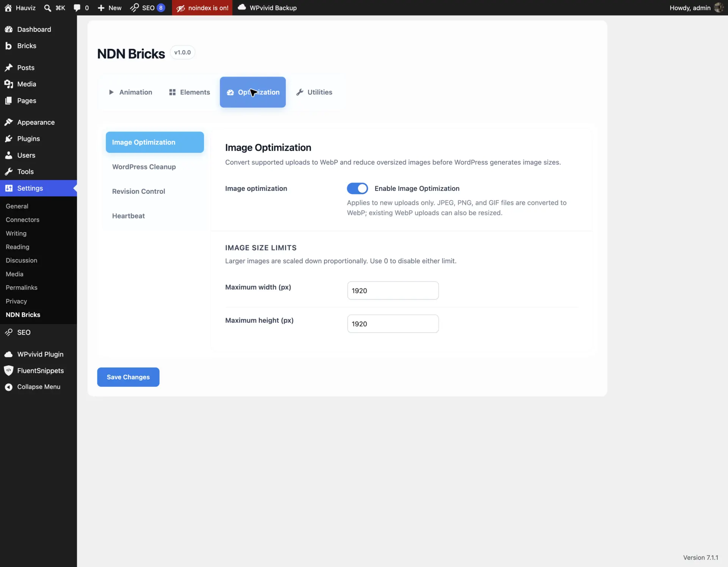Image resolution: width=728 pixels, height=567 pixels.
Task: Click the noindex crossed-eye icon
Action: (180, 8)
